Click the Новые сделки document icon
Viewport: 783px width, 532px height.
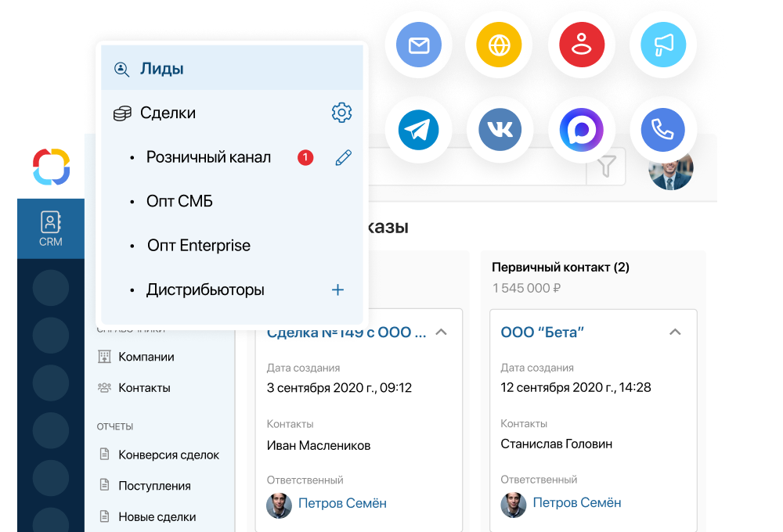tap(104, 516)
